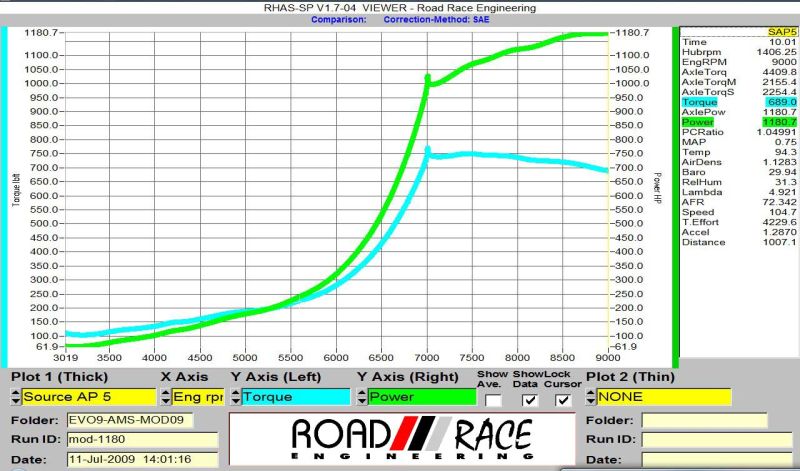Image resolution: width=800 pixels, height=471 pixels.
Task: Click stepper arrows beside Source AP 5
Action: (15, 397)
